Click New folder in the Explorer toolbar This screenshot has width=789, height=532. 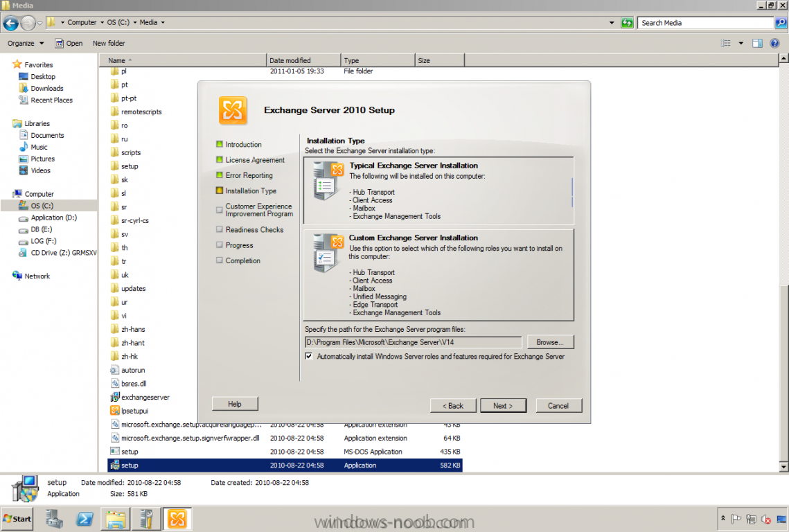109,43
